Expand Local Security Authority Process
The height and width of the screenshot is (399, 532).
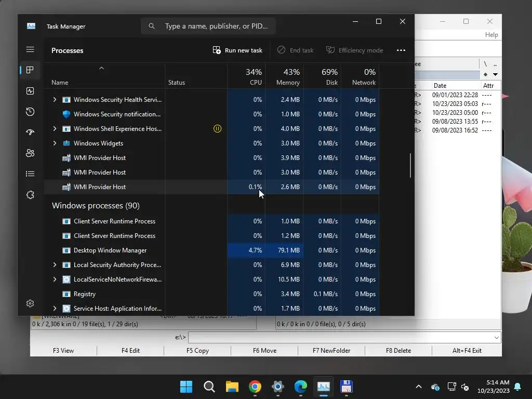click(55, 264)
